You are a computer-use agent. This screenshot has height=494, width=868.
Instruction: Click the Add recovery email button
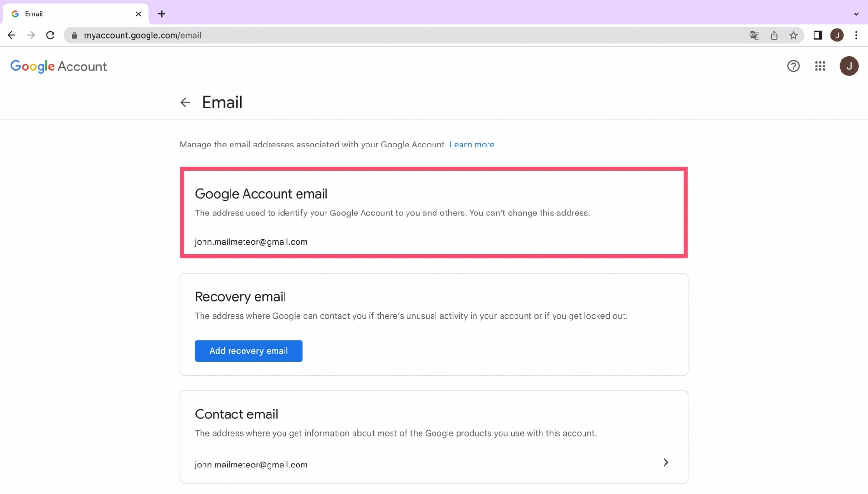click(248, 351)
